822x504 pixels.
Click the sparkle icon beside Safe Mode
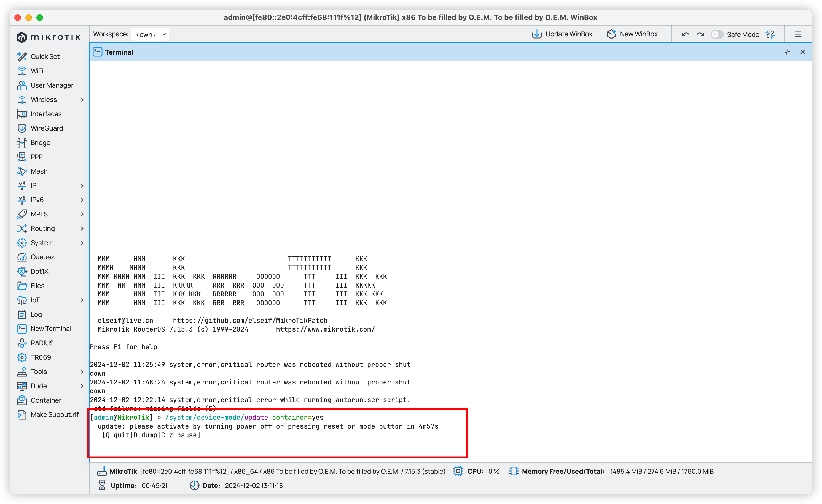coord(770,34)
